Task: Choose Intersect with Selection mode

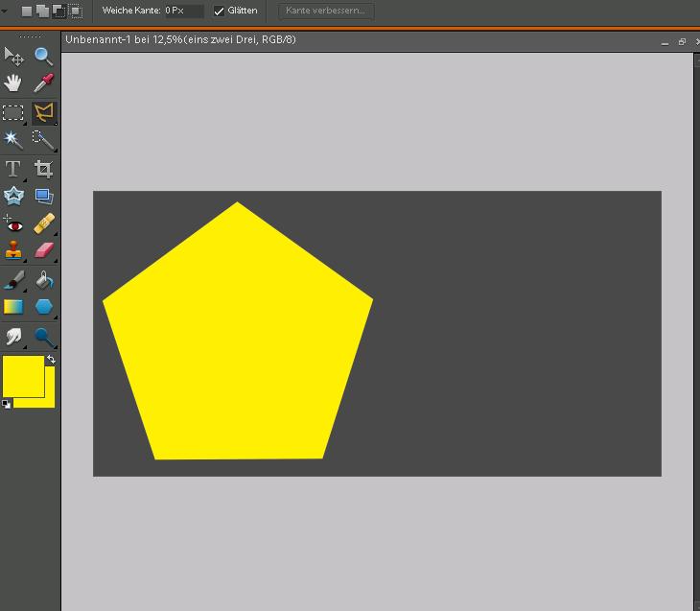Action: click(x=76, y=11)
